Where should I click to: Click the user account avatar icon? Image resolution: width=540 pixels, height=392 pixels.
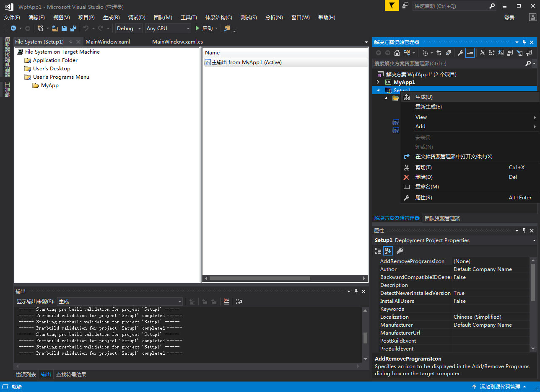coord(532,18)
